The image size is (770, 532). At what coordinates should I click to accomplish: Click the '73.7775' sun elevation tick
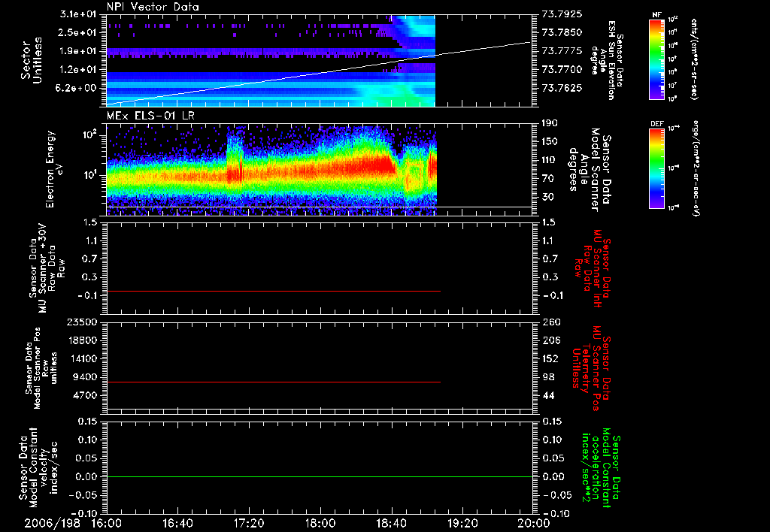pos(562,51)
